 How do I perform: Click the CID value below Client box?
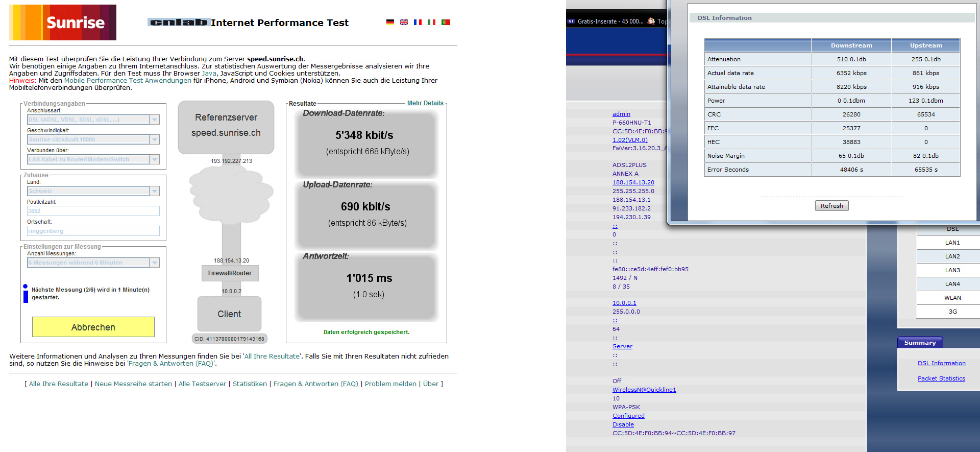(x=230, y=339)
